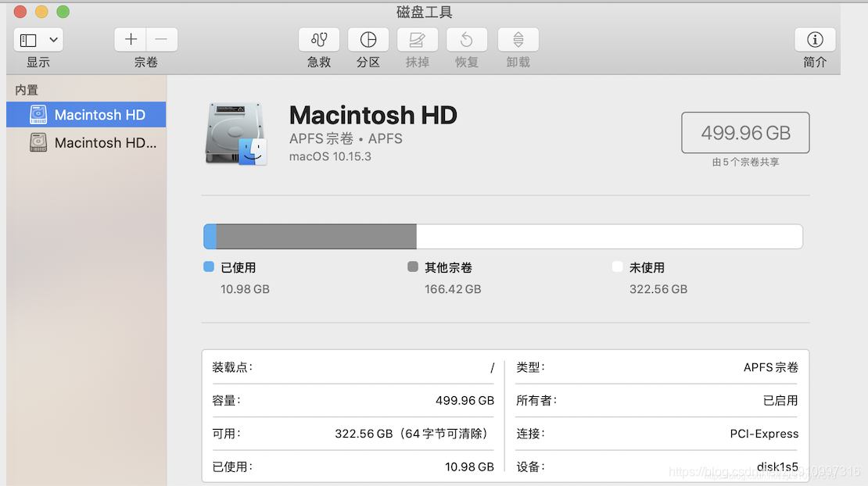The width and height of the screenshot is (868, 486).
Task: Add a volume with the plus button
Action: click(x=131, y=40)
